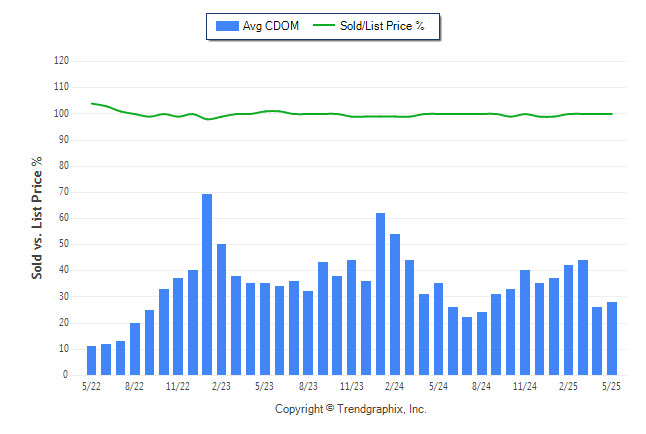Click the Copyright Trendgraphix, Inc. text
Screen dimensions: 646x434
click(x=351, y=409)
